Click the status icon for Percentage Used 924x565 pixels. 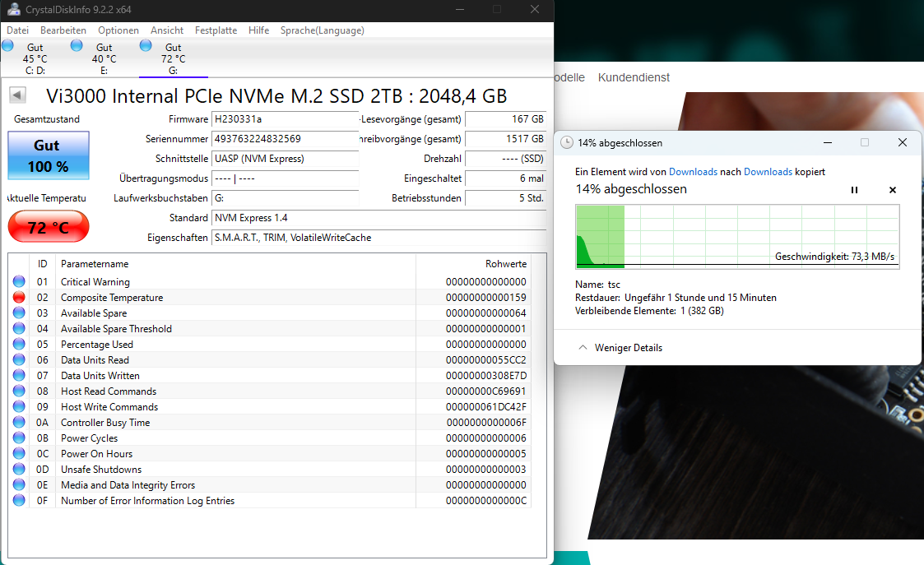(x=19, y=344)
